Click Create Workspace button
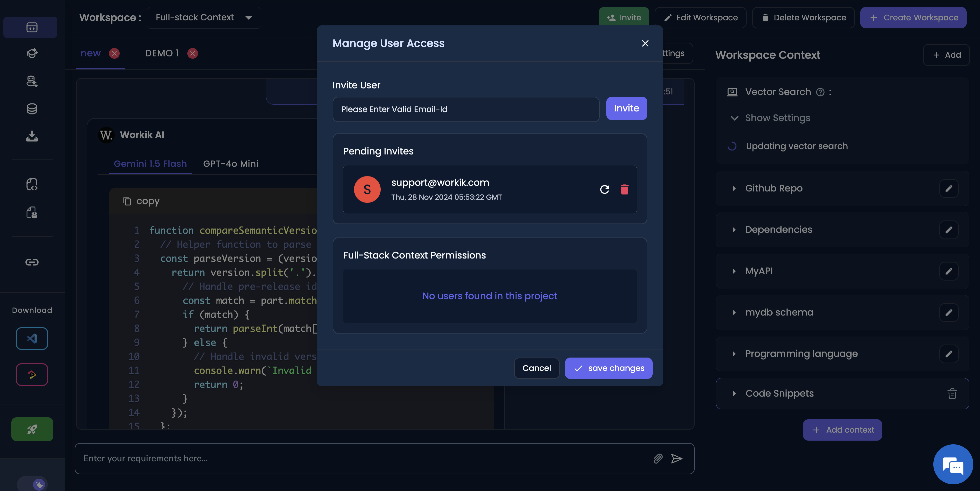 [913, 17]
